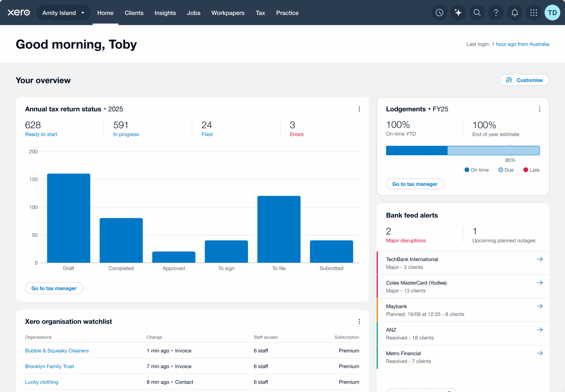This screenshot has height=392, width=565.
Task: Check notifications with the bell icon
Action: [515, 12]
